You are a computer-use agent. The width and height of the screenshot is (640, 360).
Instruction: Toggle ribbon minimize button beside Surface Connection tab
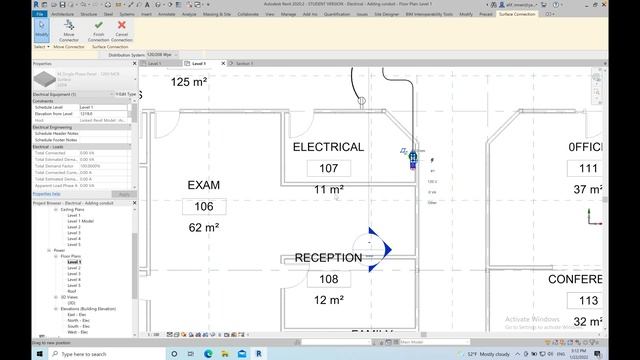[549, 14]
